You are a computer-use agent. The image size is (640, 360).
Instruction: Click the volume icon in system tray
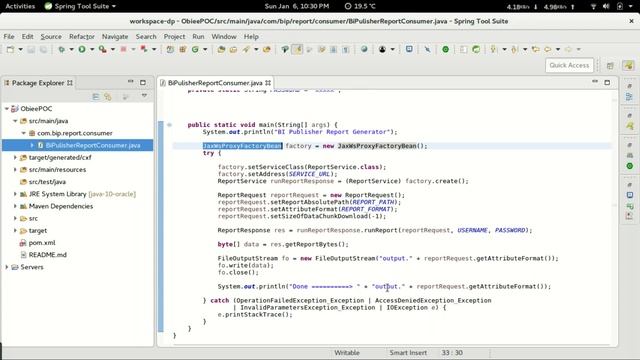point(606,6)
